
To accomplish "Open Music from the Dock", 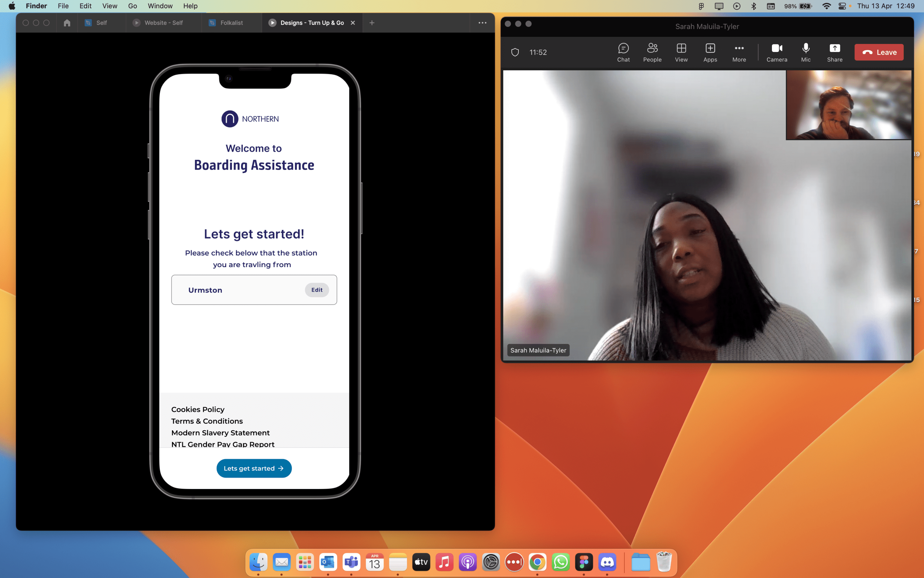I will pos(444,562).
